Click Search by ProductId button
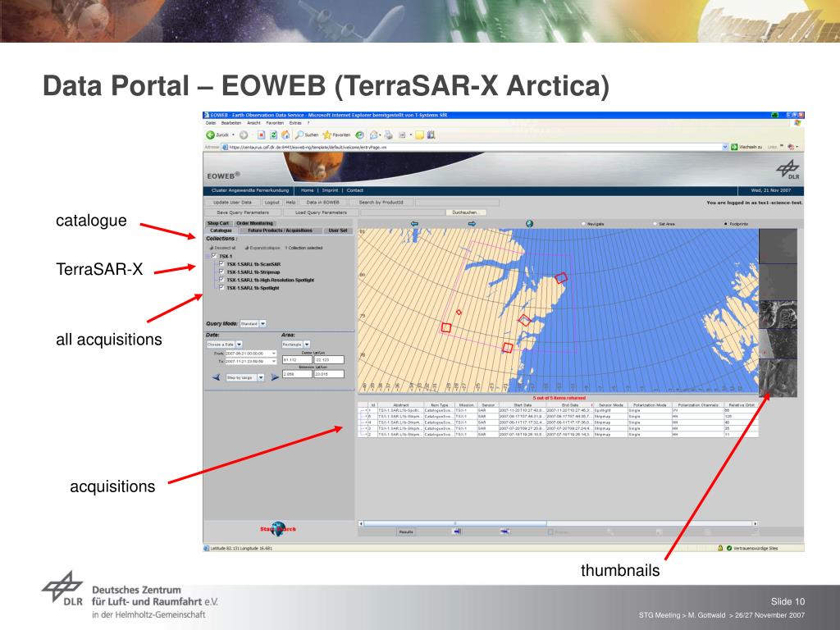Screen dimensions: 840x630 381,203
